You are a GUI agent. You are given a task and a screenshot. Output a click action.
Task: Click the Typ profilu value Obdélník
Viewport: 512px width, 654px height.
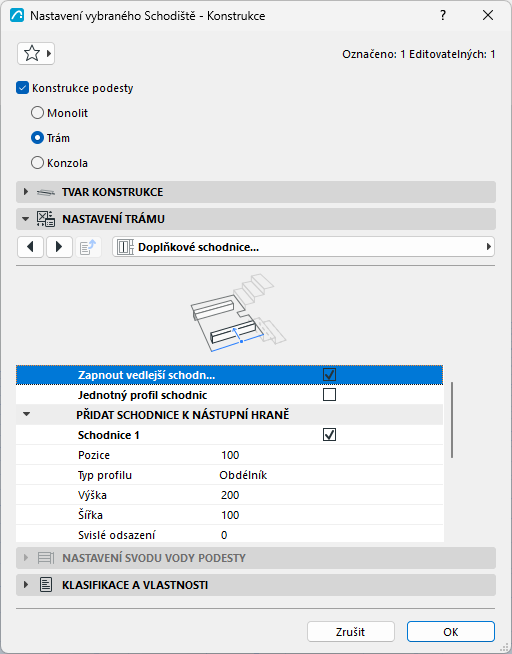(x=243, y=475)
